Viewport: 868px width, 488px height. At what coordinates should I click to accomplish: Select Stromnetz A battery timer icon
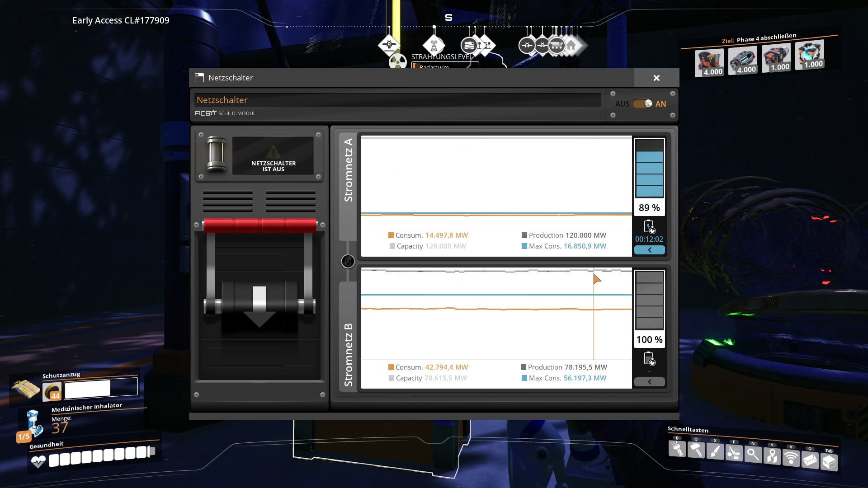point(649,226)
